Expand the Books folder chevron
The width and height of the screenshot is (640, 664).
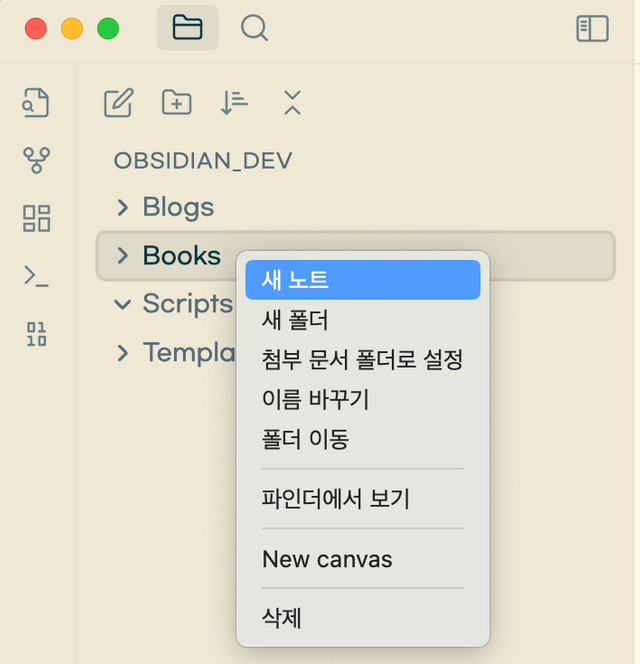pyautogui.click(x=122, y=255)
